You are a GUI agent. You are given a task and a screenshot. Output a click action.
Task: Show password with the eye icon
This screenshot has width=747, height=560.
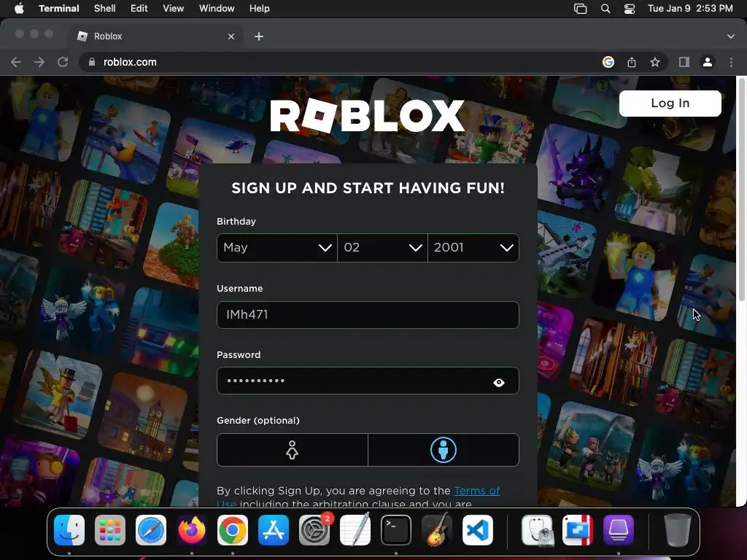coord(499,382)
